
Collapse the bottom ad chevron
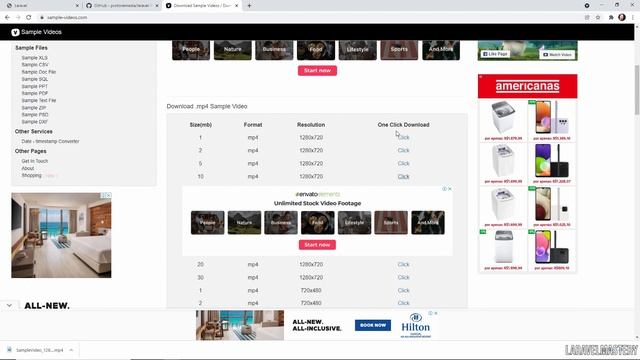pyautogui.click(x=9, y=305)
